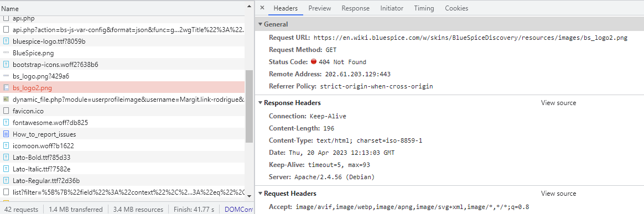Click the blank icon next to favicon.ico

[6, 111]
